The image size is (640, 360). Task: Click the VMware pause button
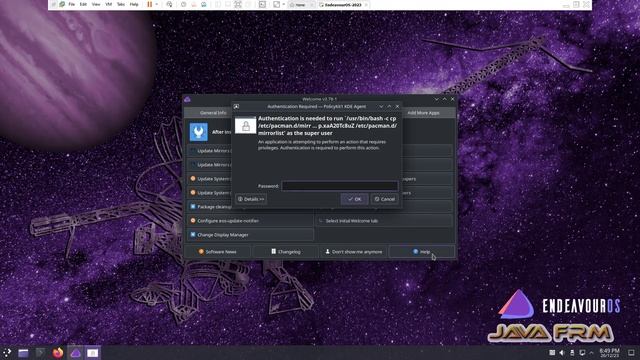click(x=149, y=4)
